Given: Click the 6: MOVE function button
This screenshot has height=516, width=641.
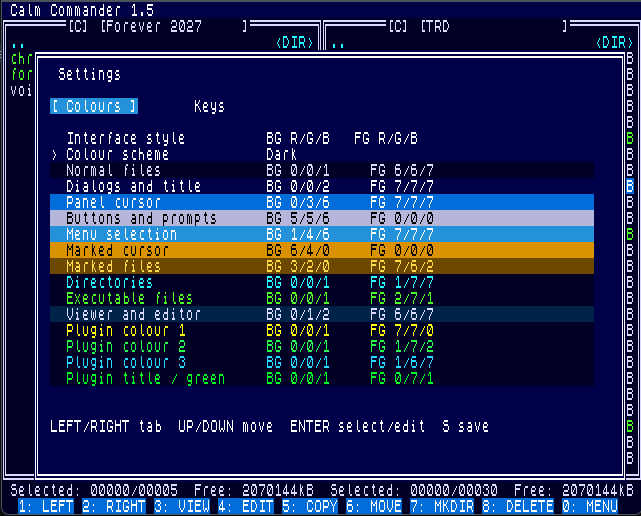Looking at the screenshot, I should (x=374, y=506).
